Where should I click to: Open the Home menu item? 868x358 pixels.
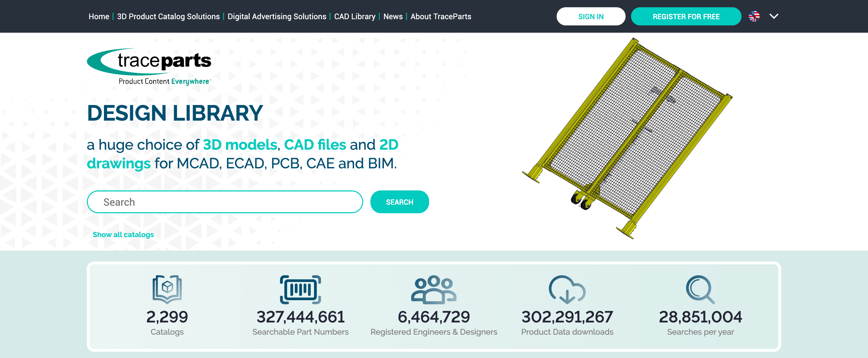pyautogui.click(x=99, y=17)
